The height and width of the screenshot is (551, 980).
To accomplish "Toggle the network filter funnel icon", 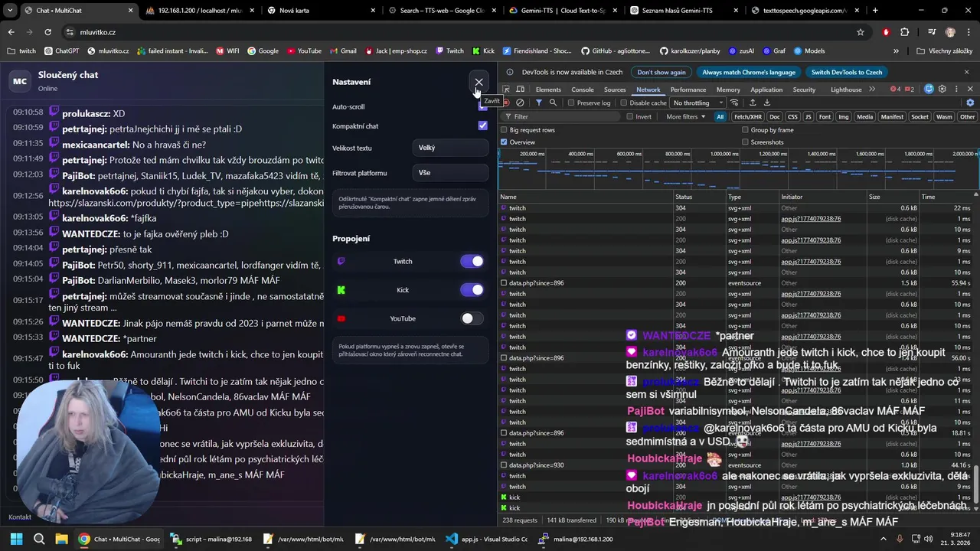I will 539,103.
